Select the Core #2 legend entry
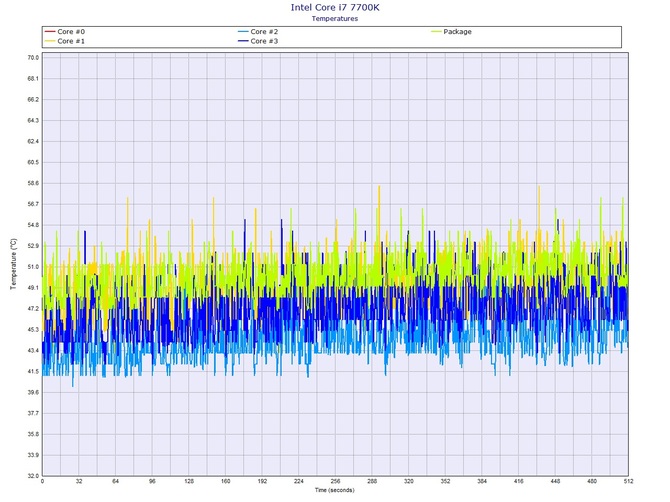 click(x=258, y=32)
